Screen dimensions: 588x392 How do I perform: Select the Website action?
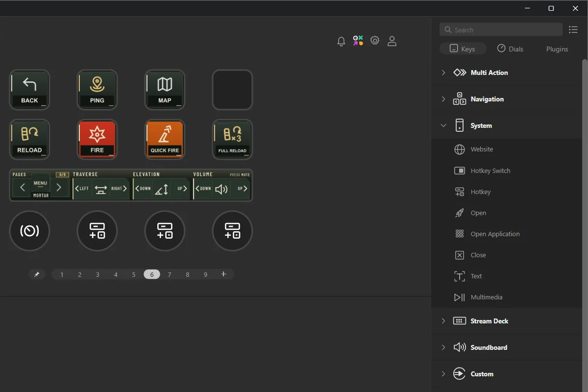click(x=506, y=149)
